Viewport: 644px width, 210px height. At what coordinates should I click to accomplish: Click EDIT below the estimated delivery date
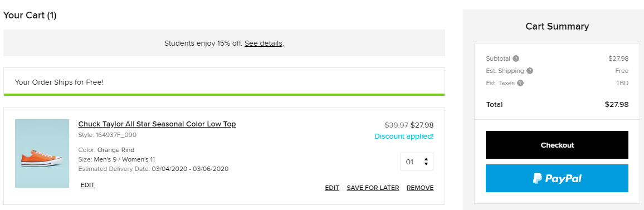point(87,185)
